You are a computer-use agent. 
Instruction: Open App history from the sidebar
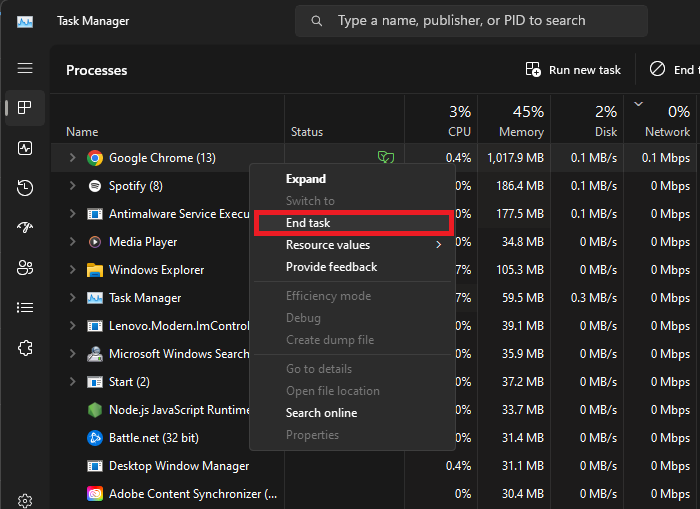[25, 188]
